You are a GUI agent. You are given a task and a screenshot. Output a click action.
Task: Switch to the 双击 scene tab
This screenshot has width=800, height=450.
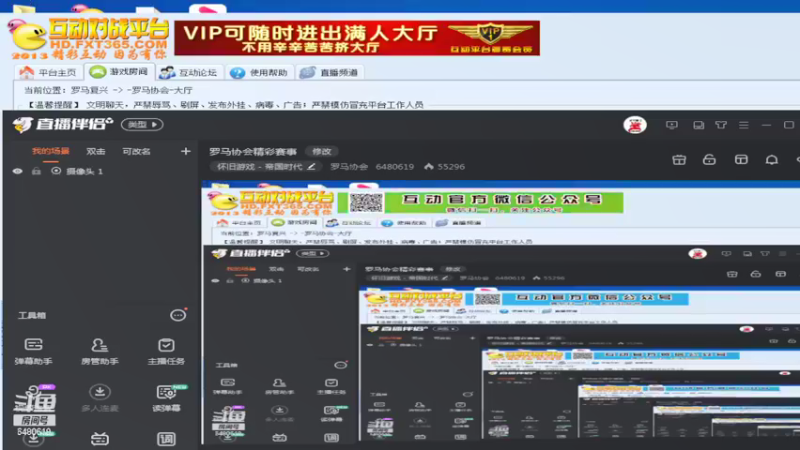(95, 151)
